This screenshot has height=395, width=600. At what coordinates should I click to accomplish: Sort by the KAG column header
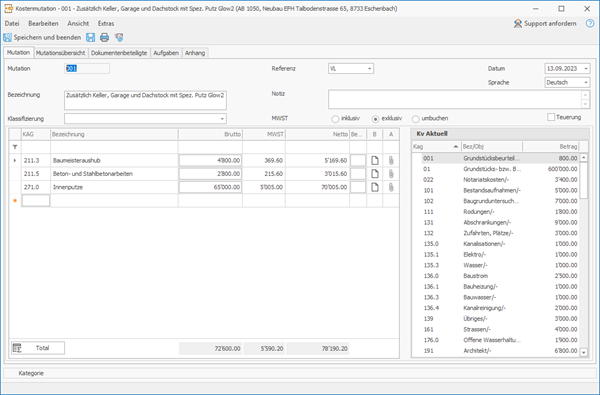[36, 134]
